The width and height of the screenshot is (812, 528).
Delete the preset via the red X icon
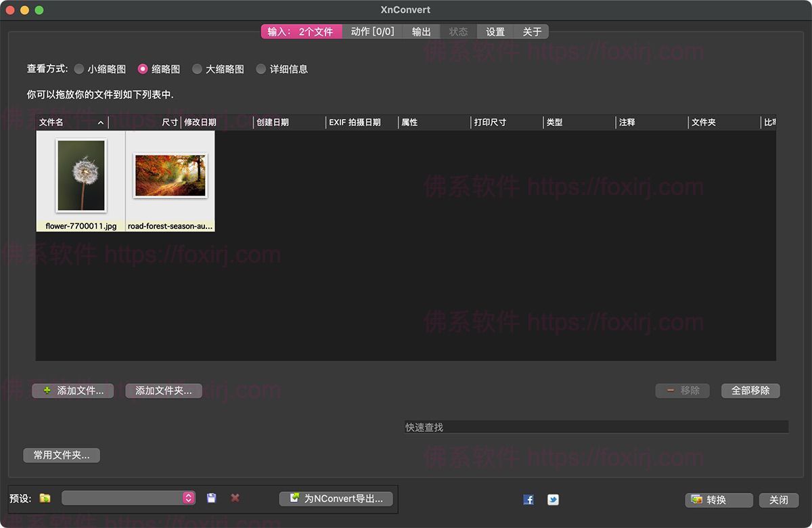(235, 498)
